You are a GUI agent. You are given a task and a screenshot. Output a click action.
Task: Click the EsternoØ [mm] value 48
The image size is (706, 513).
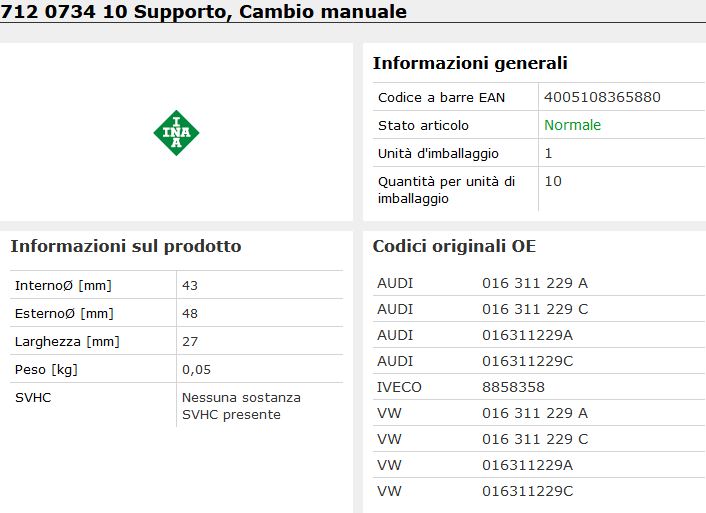(190, 313)
